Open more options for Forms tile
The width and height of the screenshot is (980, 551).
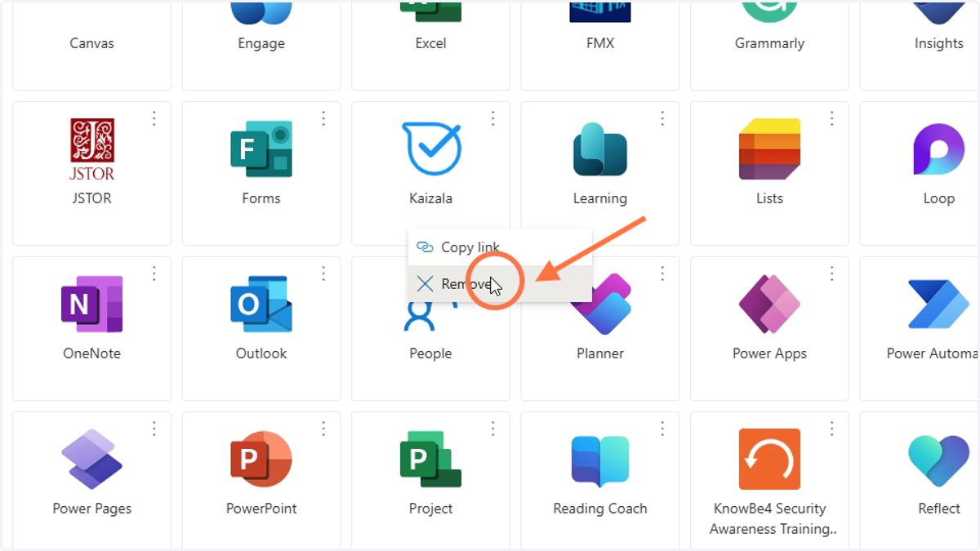323,118
